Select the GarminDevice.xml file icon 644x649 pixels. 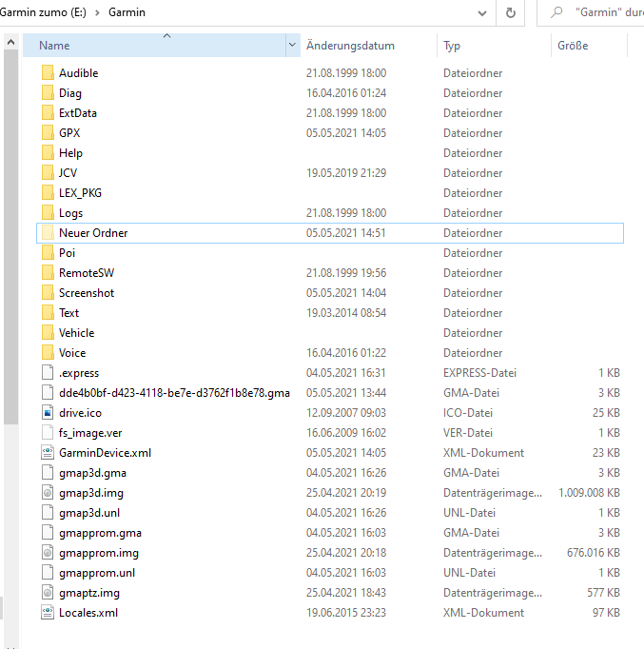tap(48, 453)
